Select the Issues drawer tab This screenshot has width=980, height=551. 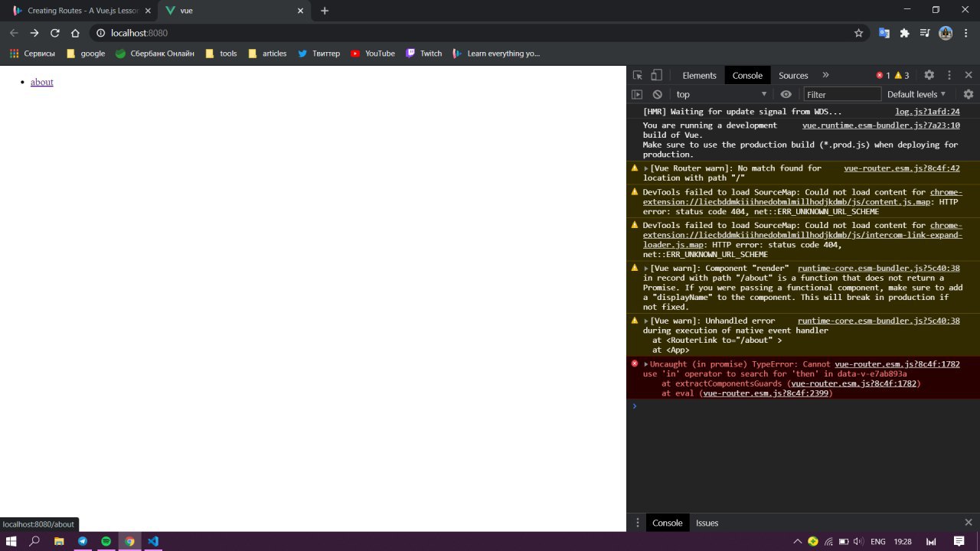point(707,523)
